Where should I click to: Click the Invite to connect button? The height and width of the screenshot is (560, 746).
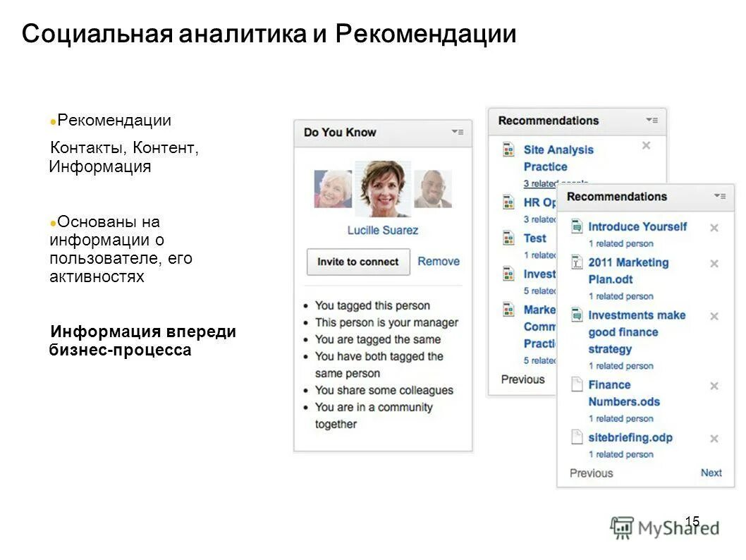coord(358,262)
